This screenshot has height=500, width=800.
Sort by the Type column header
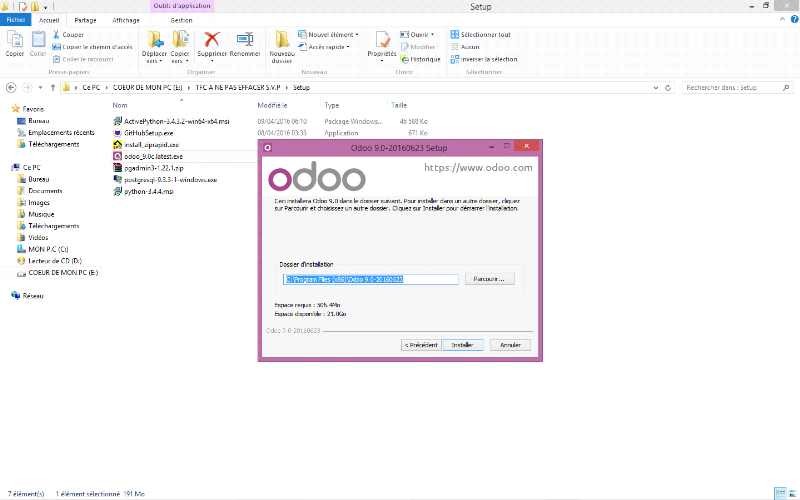[332, 105]
